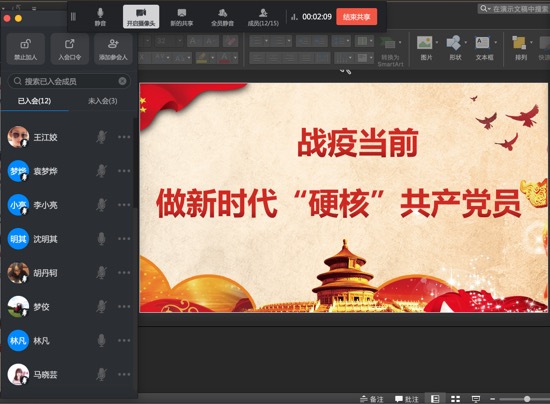
Task: Open the Arrange (排列) tool
Action: pyautogui.click(x=520, y=48)
